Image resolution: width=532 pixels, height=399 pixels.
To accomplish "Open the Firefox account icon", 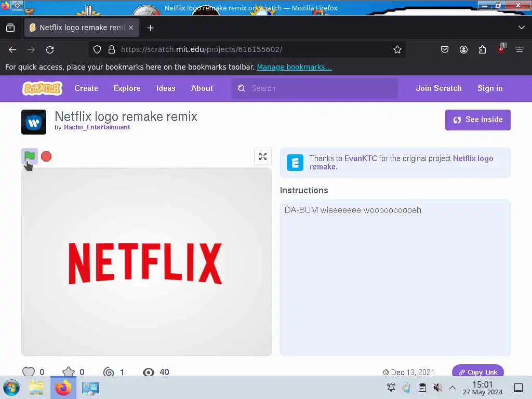I will click(x=463, y=49).
